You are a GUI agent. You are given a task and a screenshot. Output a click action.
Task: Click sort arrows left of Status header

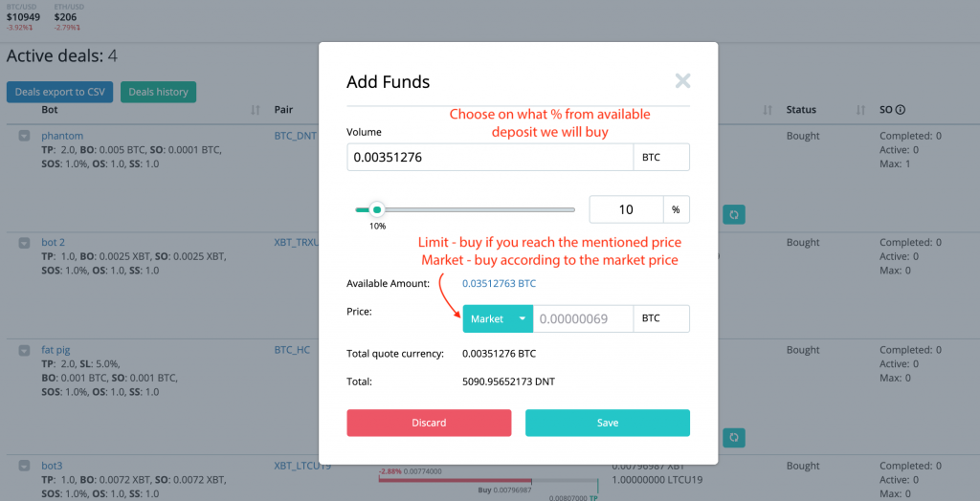(768, 111)
